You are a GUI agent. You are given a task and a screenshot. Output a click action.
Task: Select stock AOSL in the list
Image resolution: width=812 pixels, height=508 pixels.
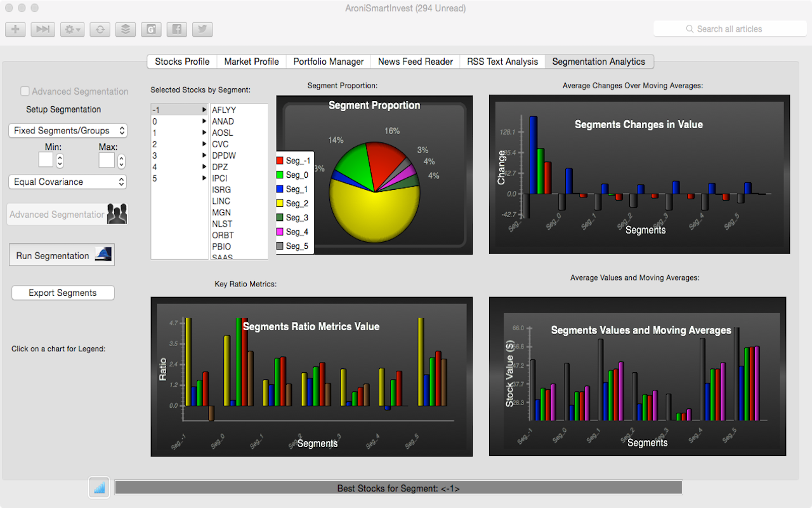(239, 133)
